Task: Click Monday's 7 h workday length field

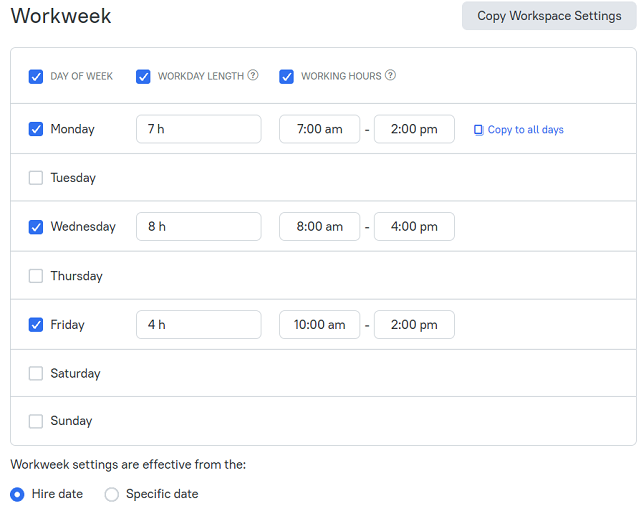Action: 199,129
